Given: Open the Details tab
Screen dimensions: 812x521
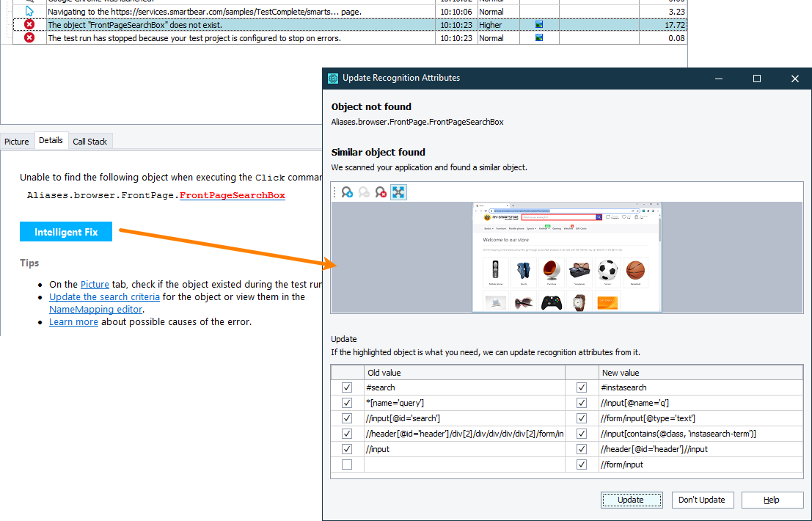Looking at the screenshot, I should point(51,140).
